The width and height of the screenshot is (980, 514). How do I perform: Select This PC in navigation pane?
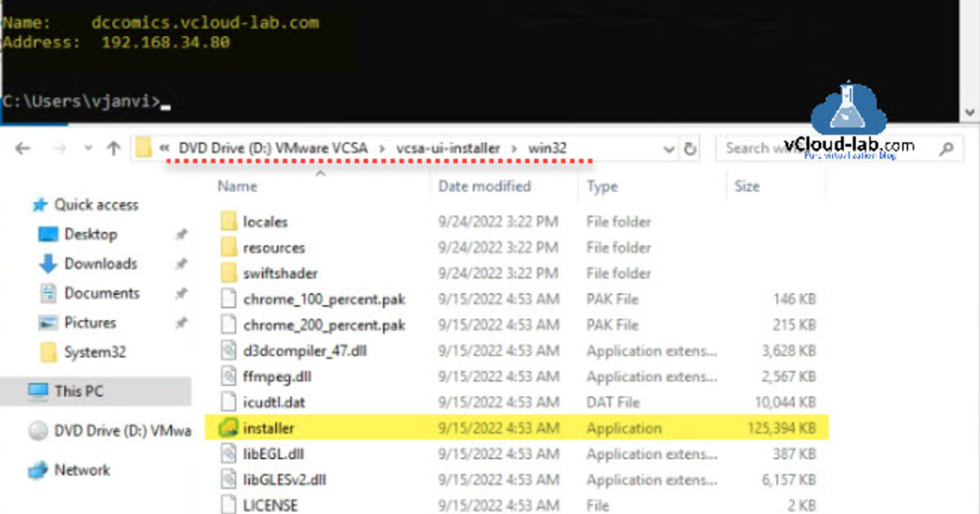78,391
